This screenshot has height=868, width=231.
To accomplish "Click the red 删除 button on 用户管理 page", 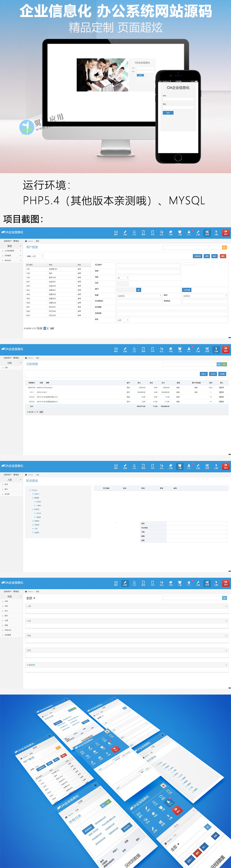I will pos(223,256).
